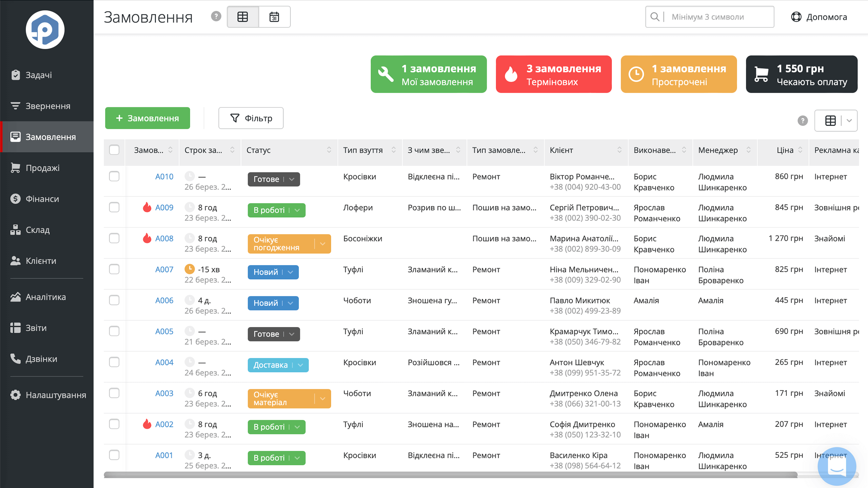Select the checkbox for order A006
Screen dimensions: 868x488
(x=114, y=300)
